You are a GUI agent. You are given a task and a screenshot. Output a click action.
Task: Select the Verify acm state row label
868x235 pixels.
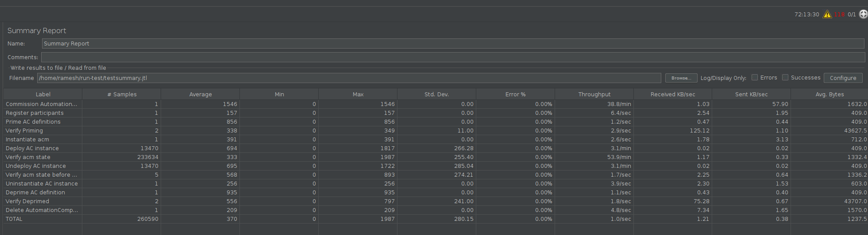coord(28,157)
